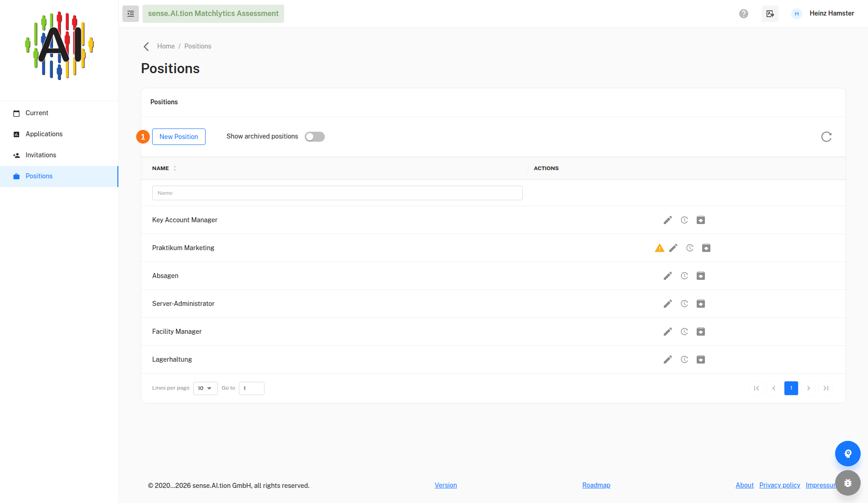Open the Version link in footer
Image resolution: width=868 pixels, height=503 pixels.
pos(446,485)
